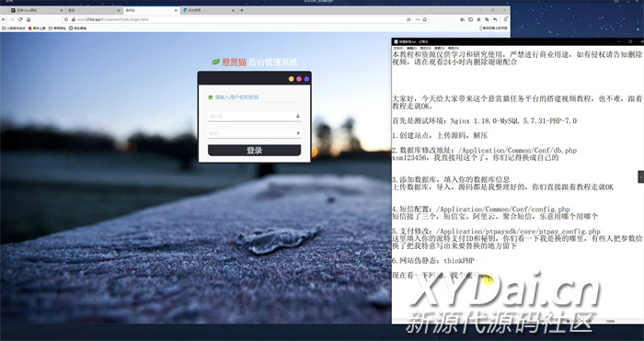
Task: Click the browser Back arrow button
Action: click(4, 19)
